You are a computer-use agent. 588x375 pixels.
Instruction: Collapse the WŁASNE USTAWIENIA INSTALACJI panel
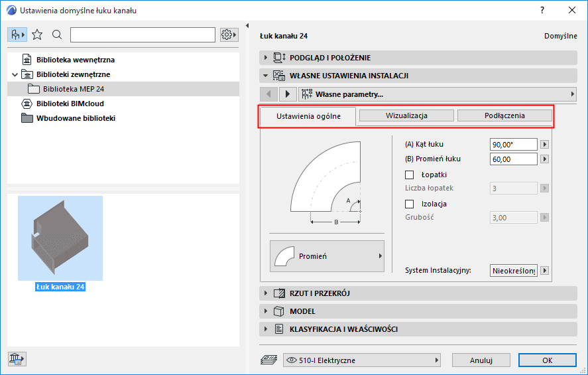coord(266,76)
